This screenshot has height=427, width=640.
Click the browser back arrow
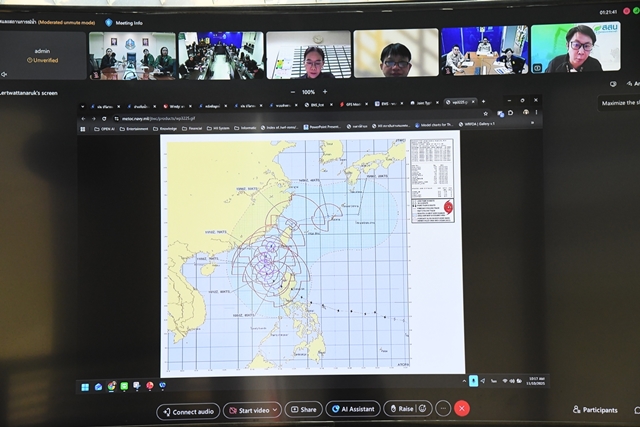coord(86,117)
